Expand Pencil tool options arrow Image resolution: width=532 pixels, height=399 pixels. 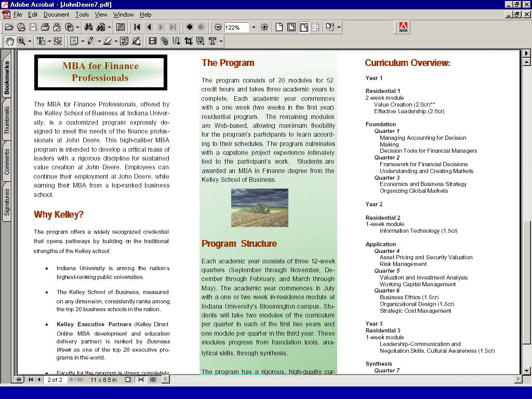[99, 42]
